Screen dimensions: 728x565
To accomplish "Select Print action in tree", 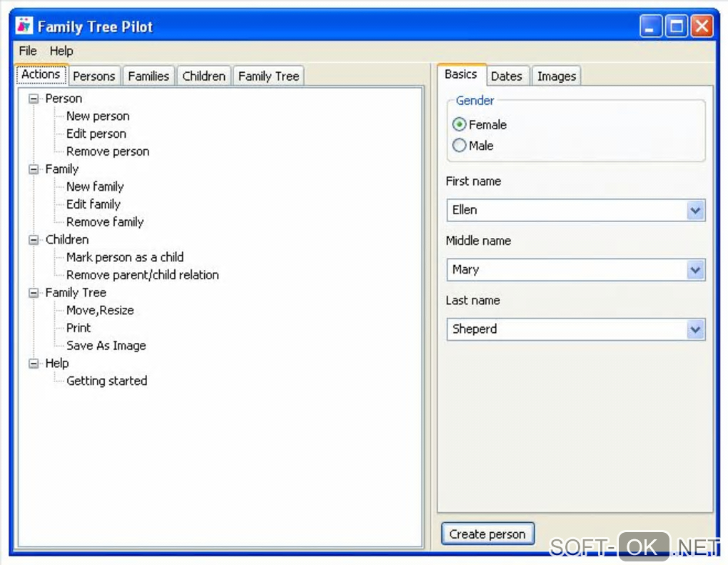I will click(79, 328).
